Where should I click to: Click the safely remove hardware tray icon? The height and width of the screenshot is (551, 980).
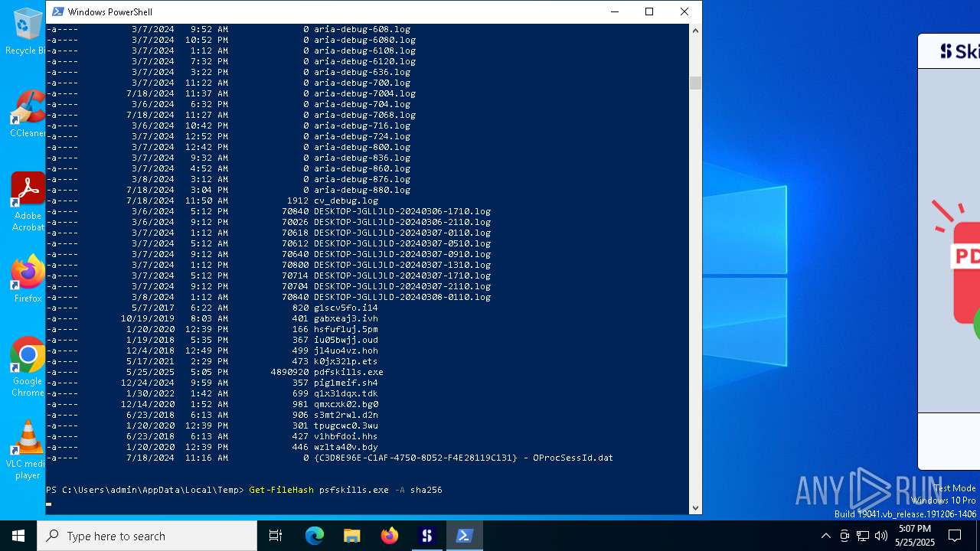[x=844, y=536]
